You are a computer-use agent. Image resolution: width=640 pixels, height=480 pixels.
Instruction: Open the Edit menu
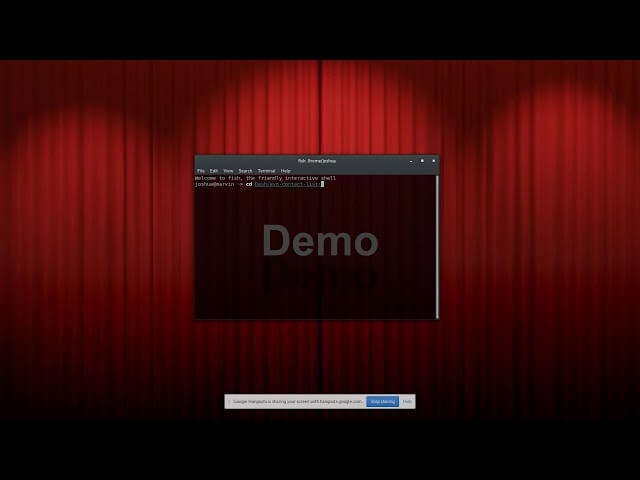(214, 171)
